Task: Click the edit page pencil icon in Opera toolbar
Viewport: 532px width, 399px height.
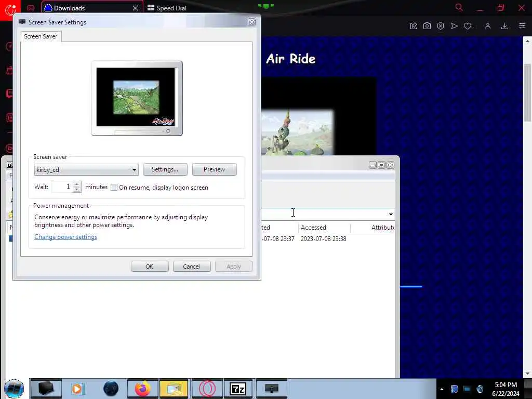Action: click(413, 26)
